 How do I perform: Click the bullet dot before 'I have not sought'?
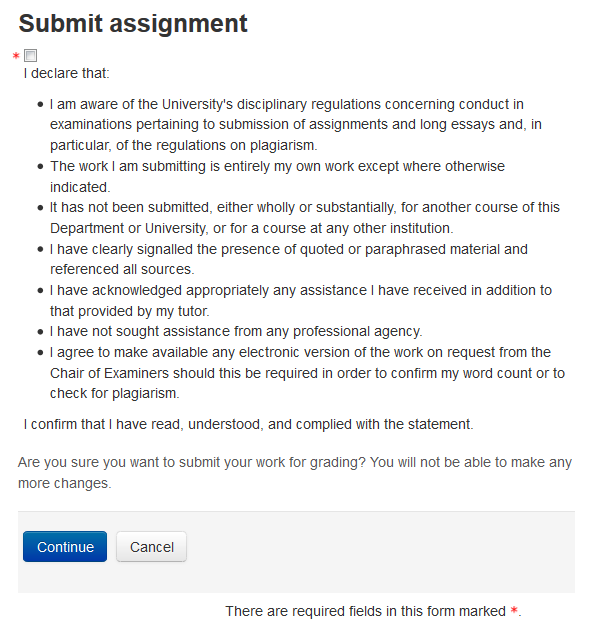point(40,332)
